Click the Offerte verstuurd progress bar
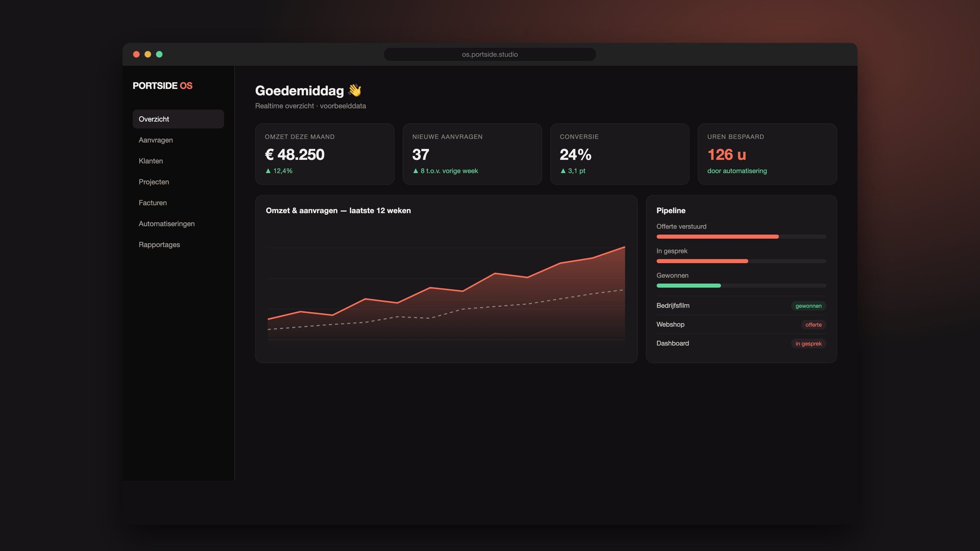The width and height of the screenshot is (980, 551). click(741, 237)
